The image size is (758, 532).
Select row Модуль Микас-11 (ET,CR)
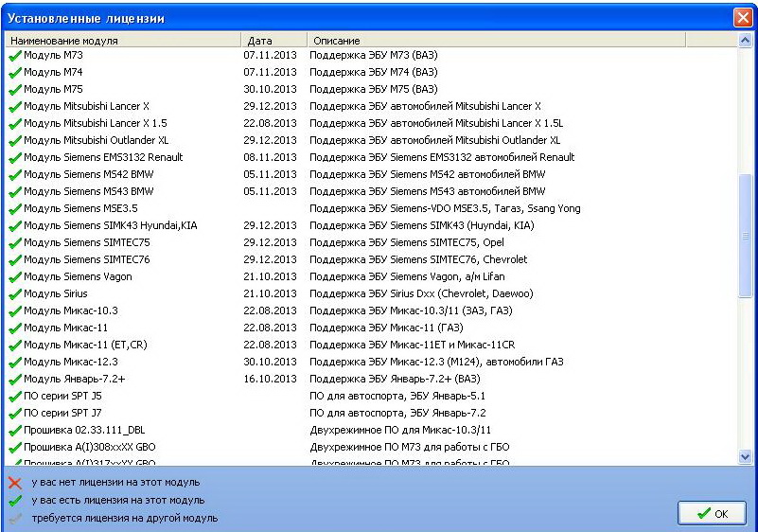coord(371,345)
